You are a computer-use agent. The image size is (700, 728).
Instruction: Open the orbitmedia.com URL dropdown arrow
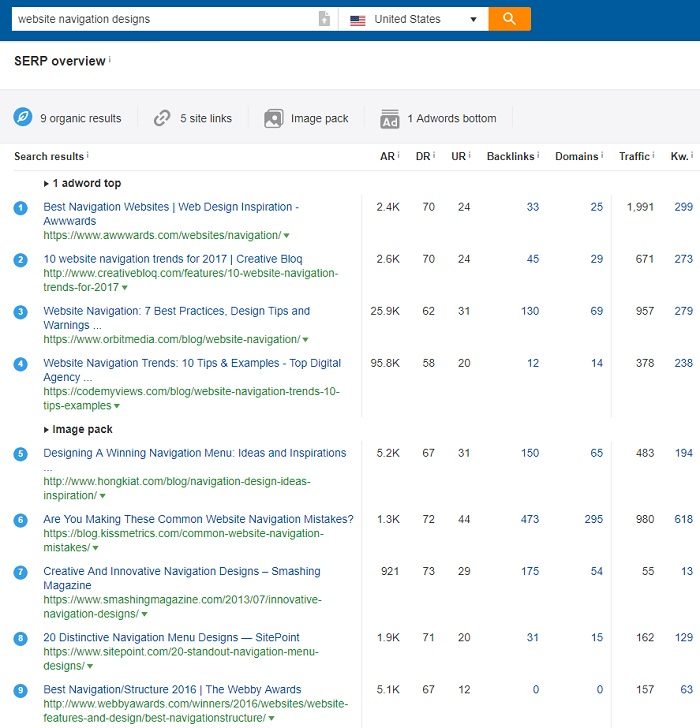305,340
